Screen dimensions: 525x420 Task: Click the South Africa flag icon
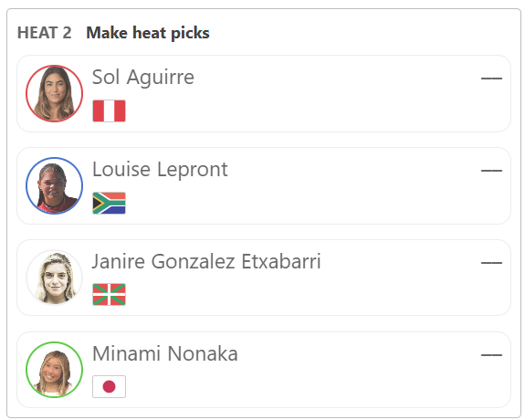[x=110, y=203]
